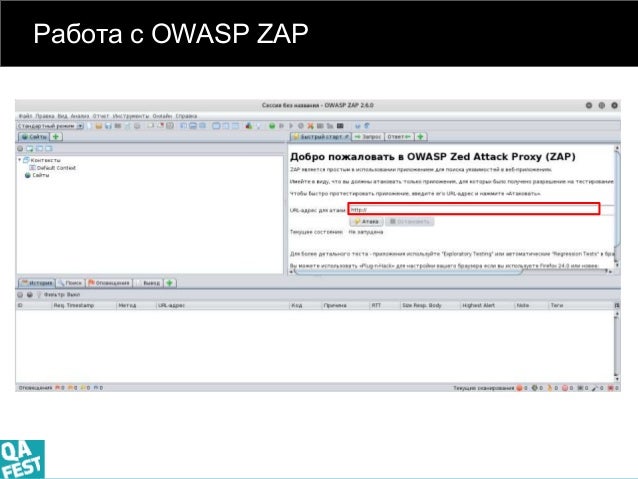This screenshot has height=479, width=638.
Task: Open the Онлайн menu
Action: coord(162,116)
